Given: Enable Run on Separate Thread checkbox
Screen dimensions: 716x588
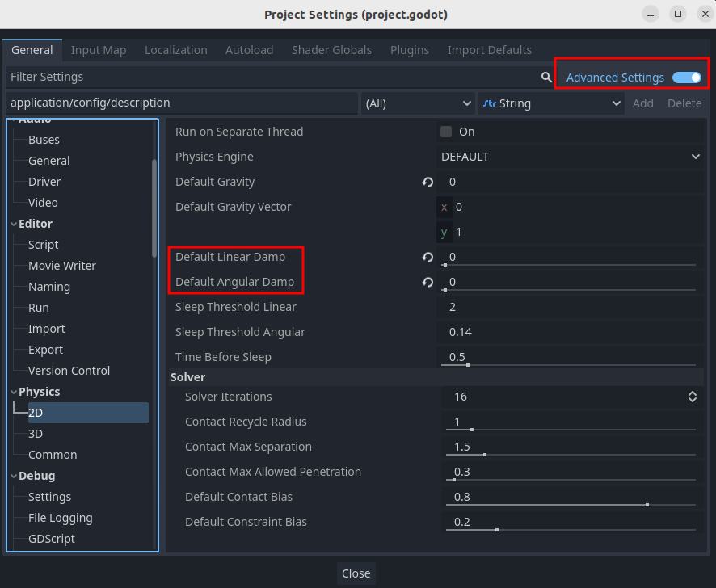Looking at the screenshot, I should pyautogui.click(x=446, y=132).
